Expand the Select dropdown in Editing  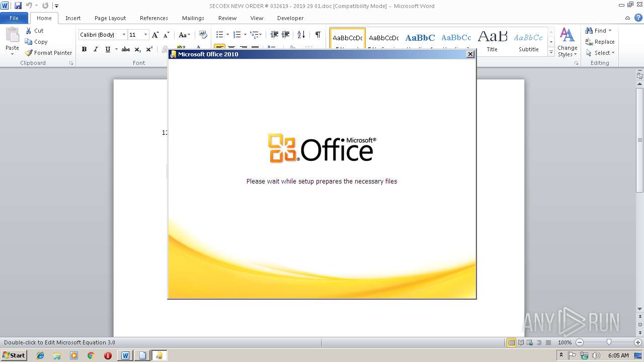613,53
